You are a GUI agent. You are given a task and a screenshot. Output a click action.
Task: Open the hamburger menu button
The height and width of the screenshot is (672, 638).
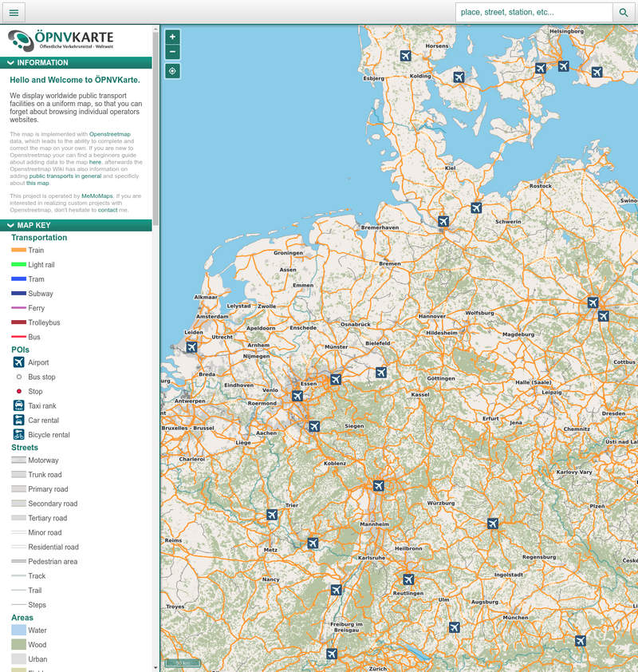14,12
